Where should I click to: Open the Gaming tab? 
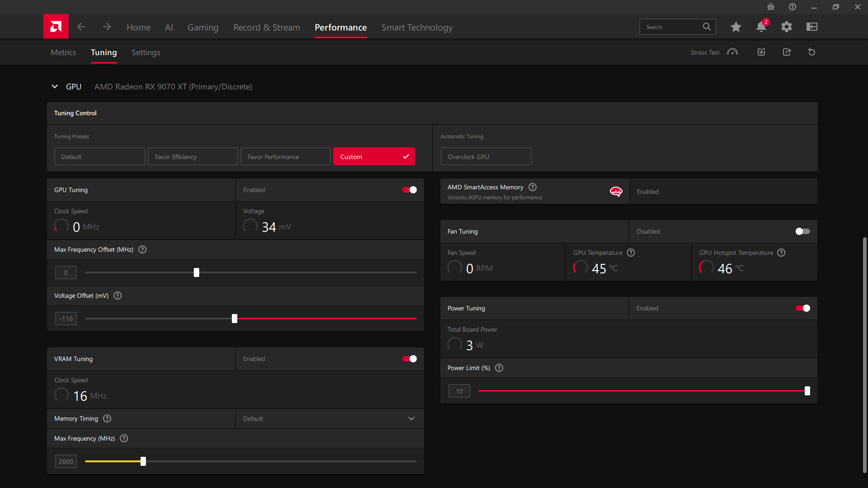203,27
